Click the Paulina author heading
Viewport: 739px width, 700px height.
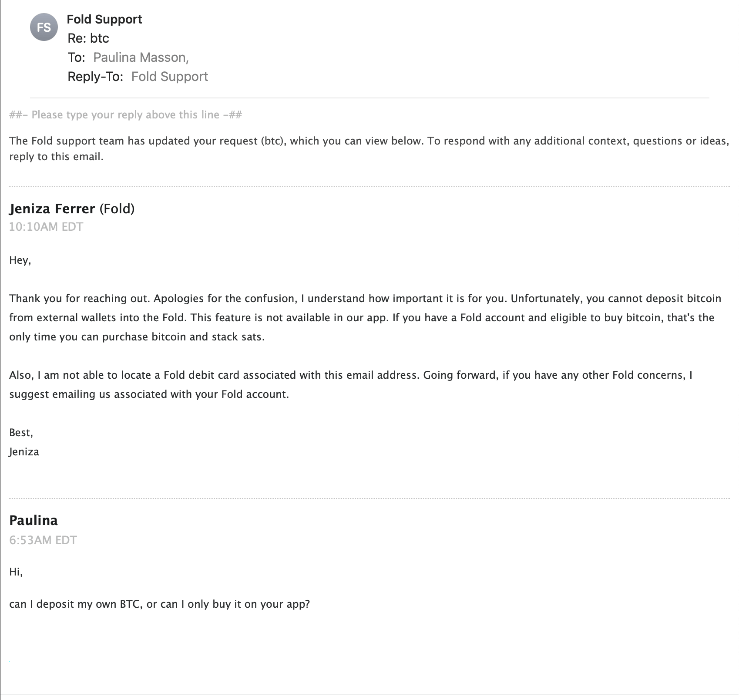tap(34, 520)
